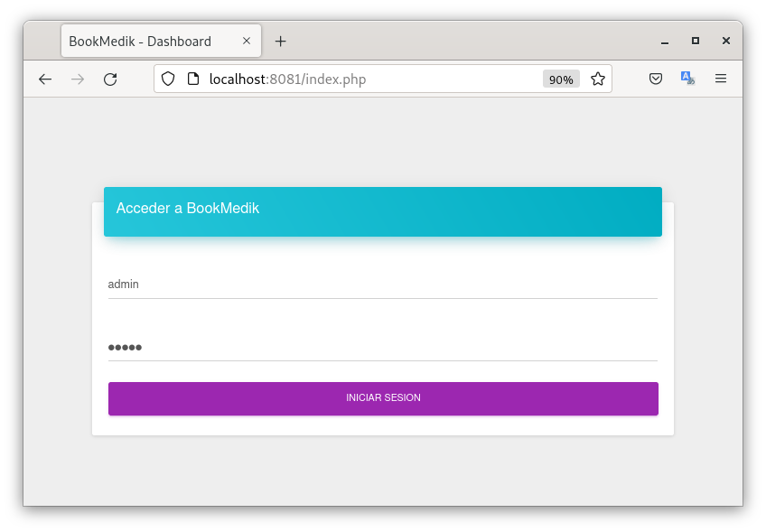Show site information page icon
This screenshot has width=766, height=532.
(x=192, y=79)
